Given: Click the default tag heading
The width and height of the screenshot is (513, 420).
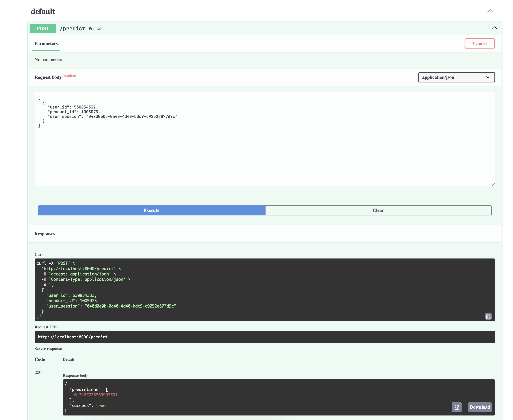Looking at the screenshot, I should click(43, 11).
